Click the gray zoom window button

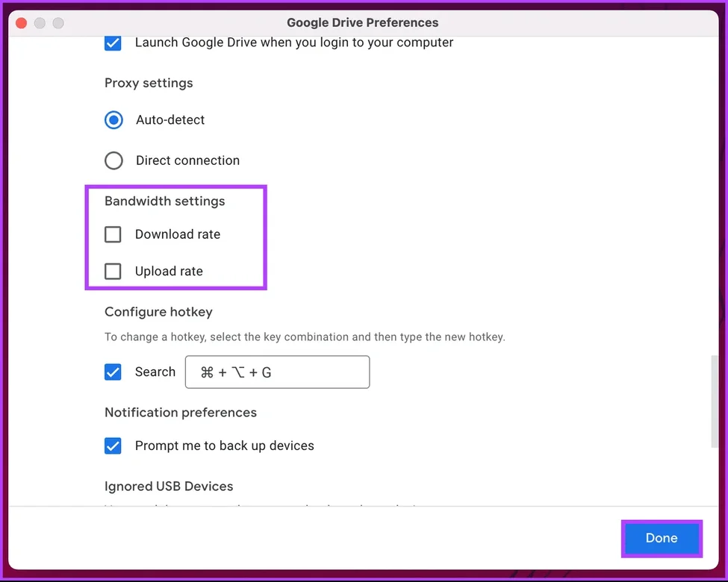57,23
